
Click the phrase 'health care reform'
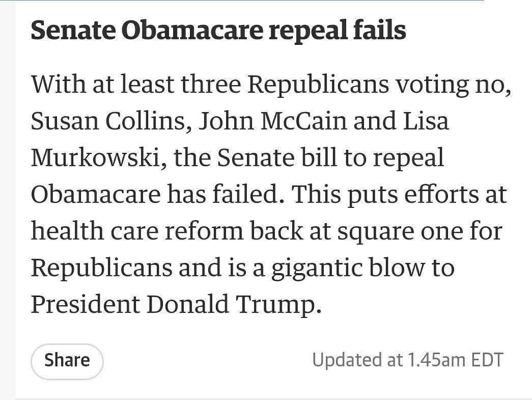(x=137, y=231)
